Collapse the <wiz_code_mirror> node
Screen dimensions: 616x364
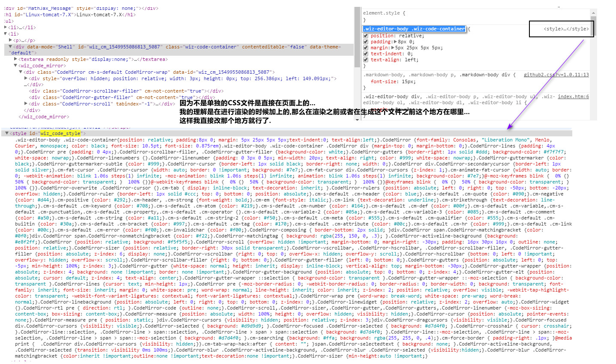pyautogui.click(x=16, y=66)
